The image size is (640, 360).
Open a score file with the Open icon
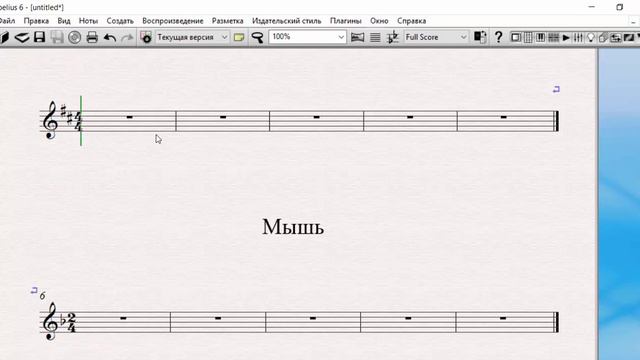coord(22,38)
